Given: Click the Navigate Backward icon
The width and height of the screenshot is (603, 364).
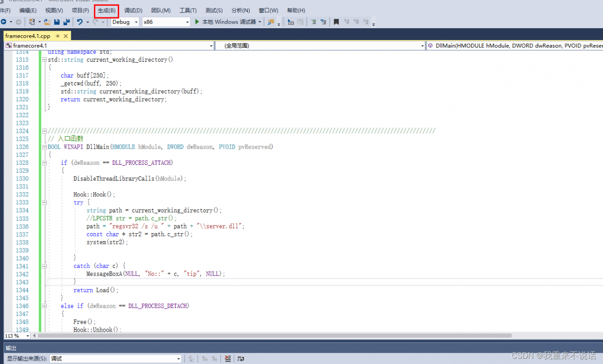Looking at the screenshot, I should coord(4,22).
